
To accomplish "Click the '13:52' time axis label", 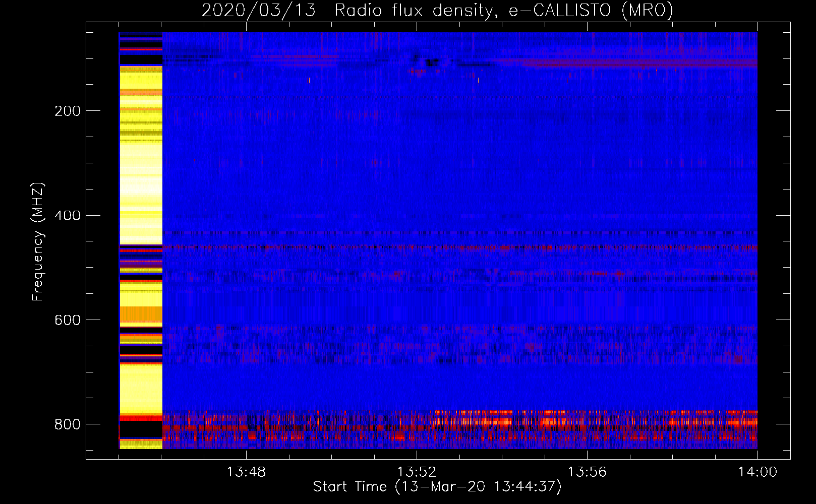I will [417, 472].
